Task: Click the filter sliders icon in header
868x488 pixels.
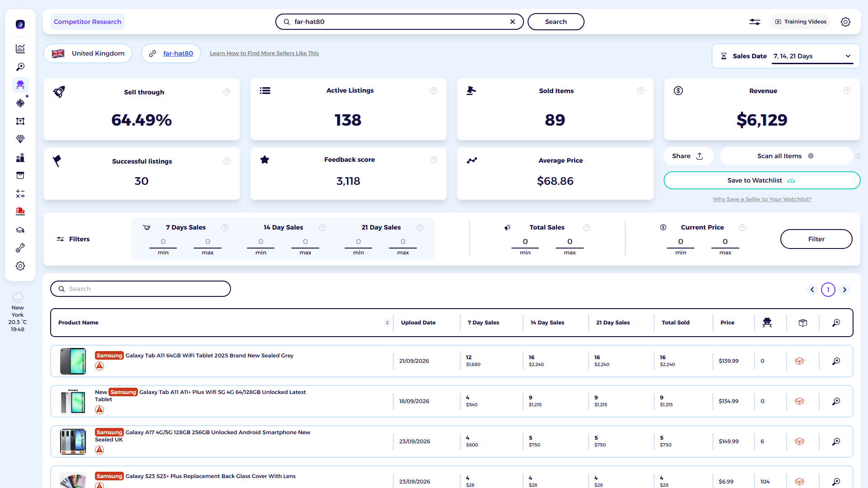Action: 755,22
